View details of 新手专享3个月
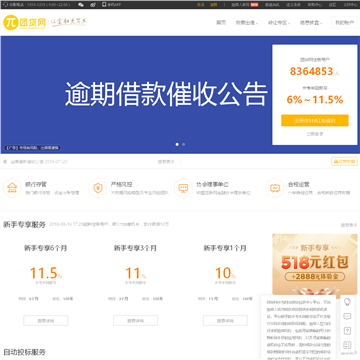This screenshot has height=360, width=360. pos(135,321)
